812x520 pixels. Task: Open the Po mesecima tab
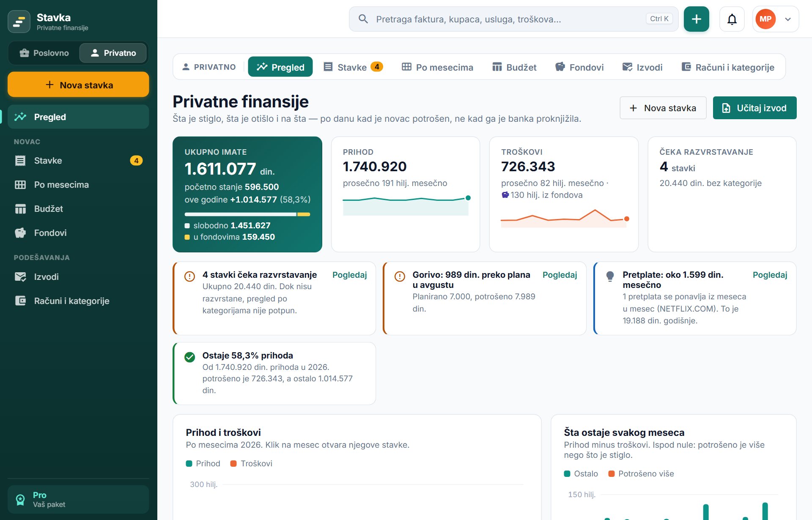click(437, 67)
